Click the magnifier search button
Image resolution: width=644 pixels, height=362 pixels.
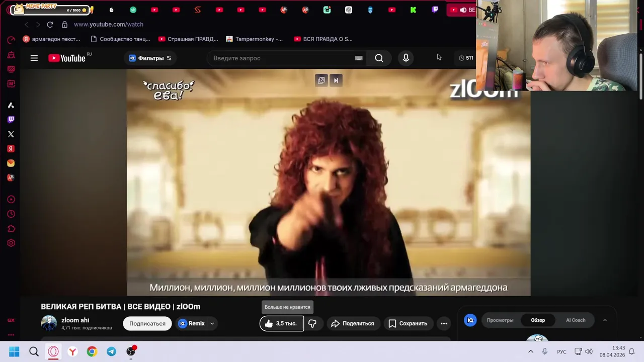379,58
